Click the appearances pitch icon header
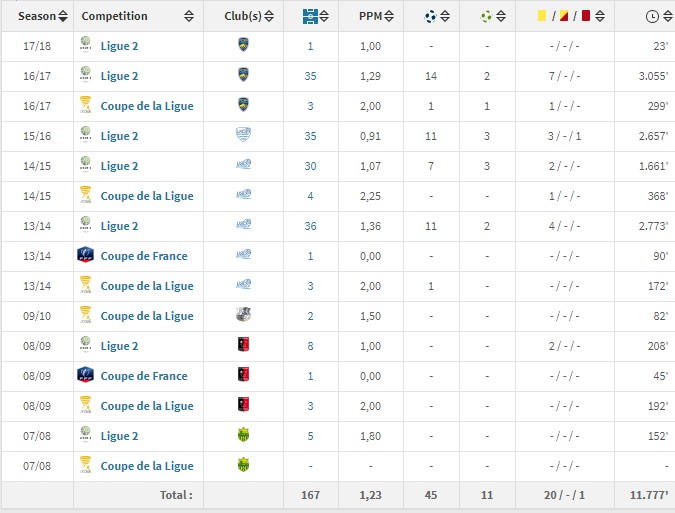Image resolution: width=675 pixels, height=513 pixels. click(x=310, y=16)
